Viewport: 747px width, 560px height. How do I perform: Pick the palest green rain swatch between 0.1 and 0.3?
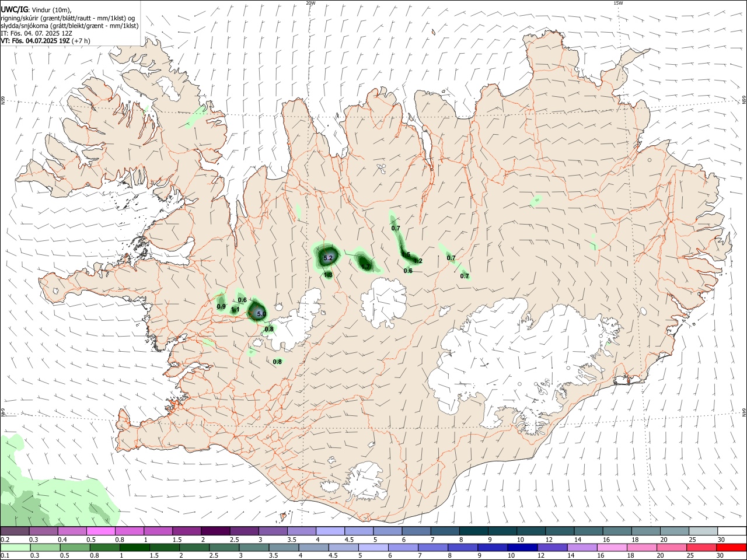(x=15, y=547)
